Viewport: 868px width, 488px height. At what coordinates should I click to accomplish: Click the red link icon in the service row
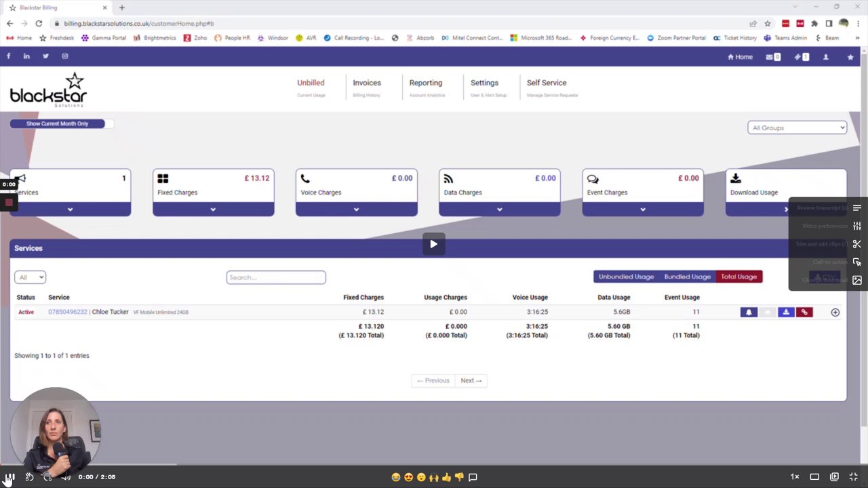point(804,312)
